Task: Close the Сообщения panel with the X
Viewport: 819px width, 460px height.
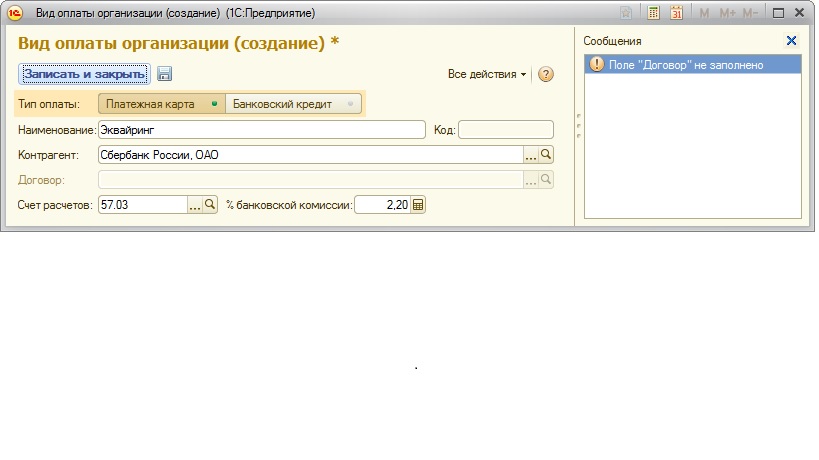Action: pos(791,41)
